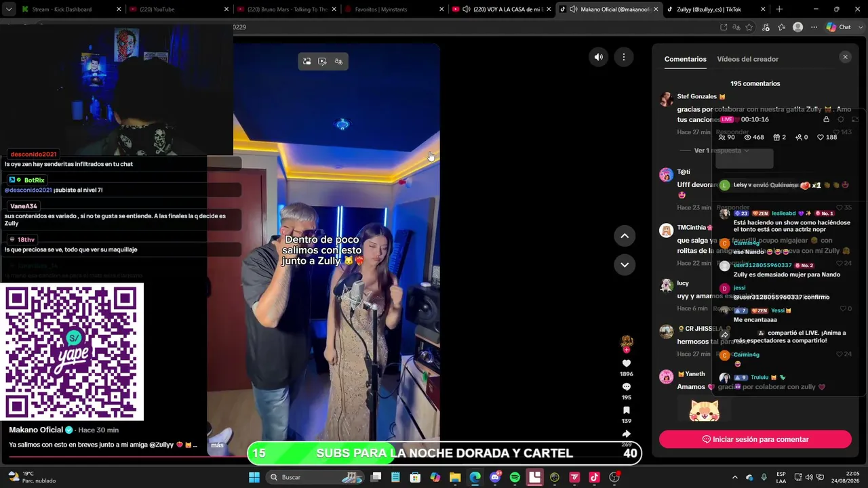Show hidden system tray icons
Screen dimensions: 868x488
pos(735,477)
